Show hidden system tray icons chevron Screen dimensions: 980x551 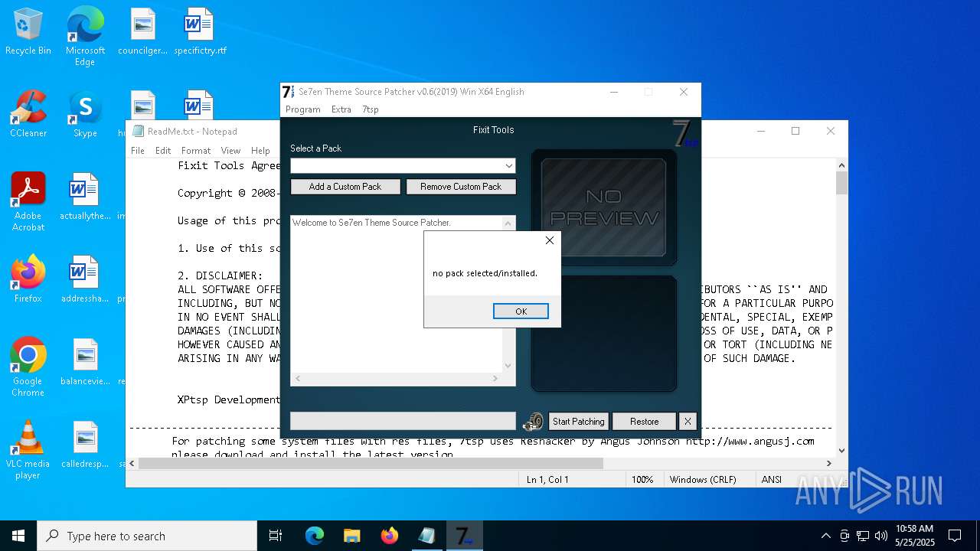pos(825,536)
